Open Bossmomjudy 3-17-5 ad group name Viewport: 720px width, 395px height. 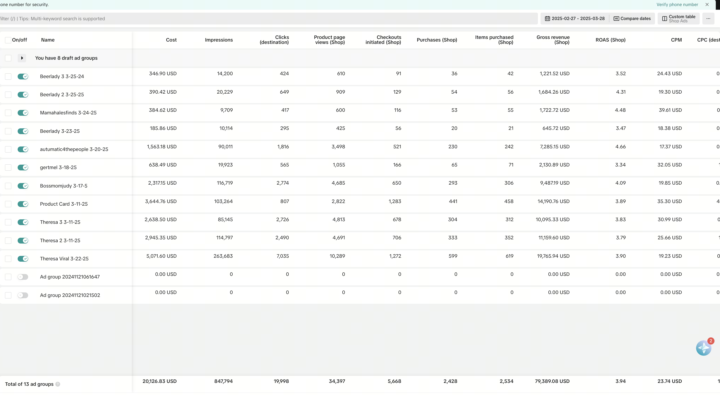point(63,186)
